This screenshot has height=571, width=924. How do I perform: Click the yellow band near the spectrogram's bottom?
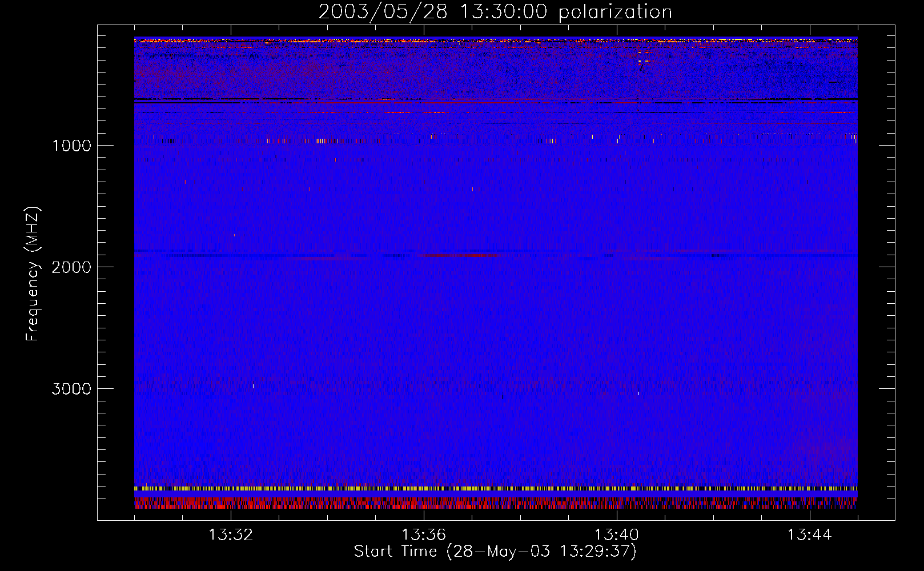[x=496, y=489]
